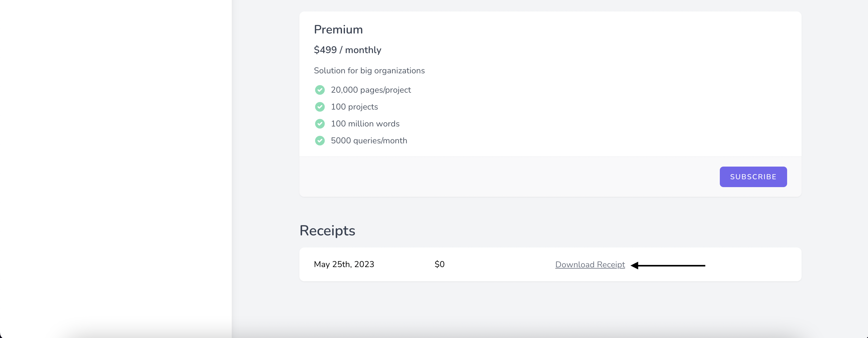868x338 pixels.
Task: Select the Premium plan heading
Action: click(x=338, y=30)
